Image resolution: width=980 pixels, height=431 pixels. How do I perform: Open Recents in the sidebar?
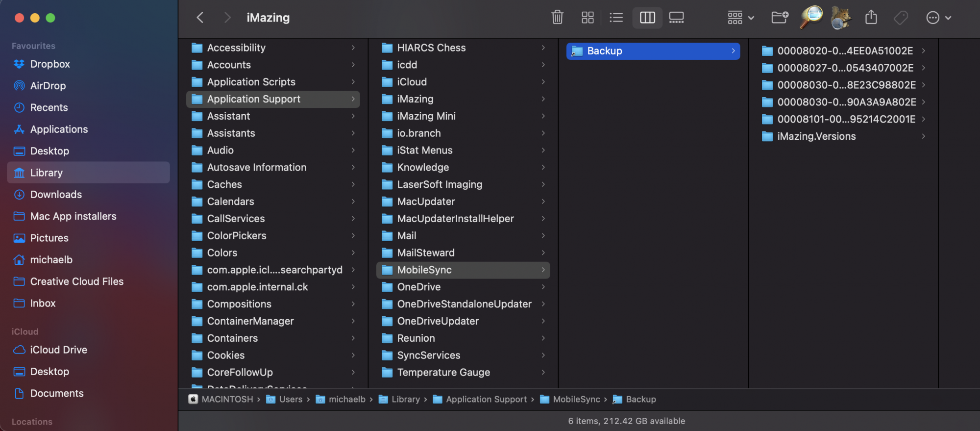tap(89, 107)
